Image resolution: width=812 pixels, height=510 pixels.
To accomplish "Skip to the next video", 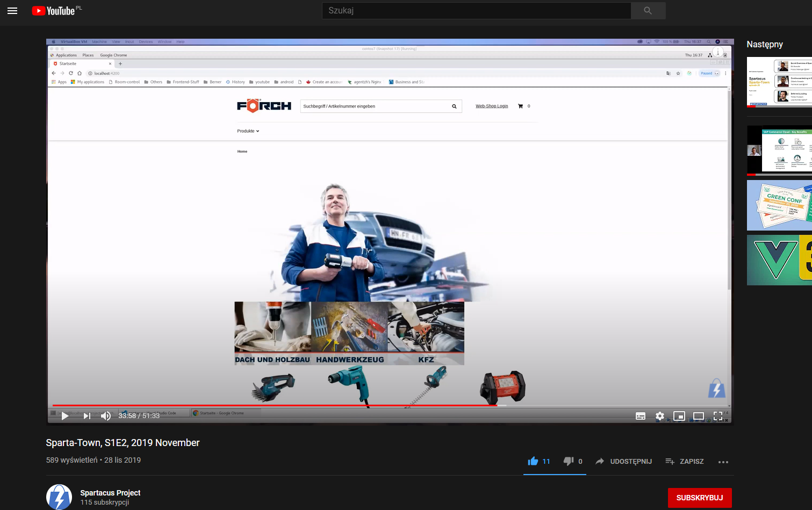I will 87,416.
